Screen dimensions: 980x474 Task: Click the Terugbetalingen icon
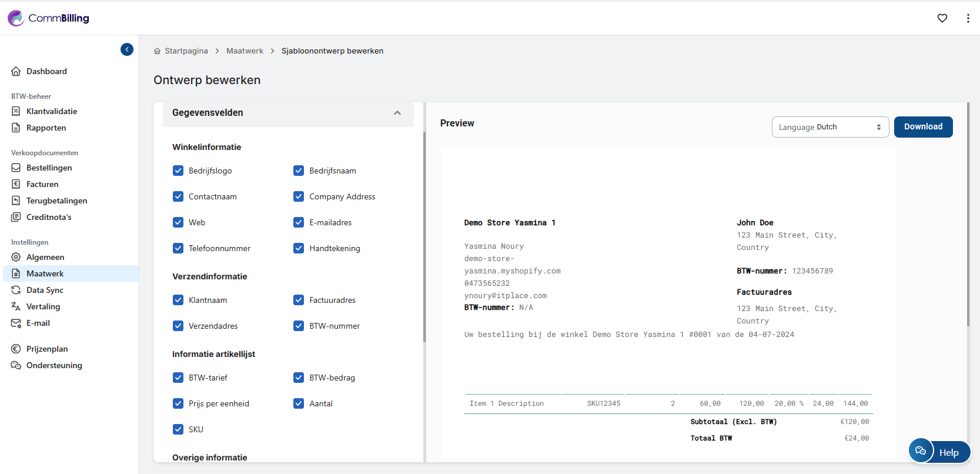(x=16, y=201)
